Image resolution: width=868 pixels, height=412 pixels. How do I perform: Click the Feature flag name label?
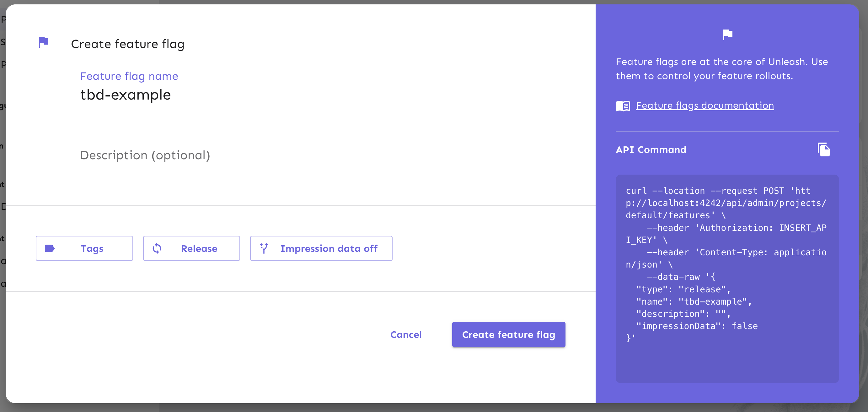pyautogui.click(x=129, y=76)
